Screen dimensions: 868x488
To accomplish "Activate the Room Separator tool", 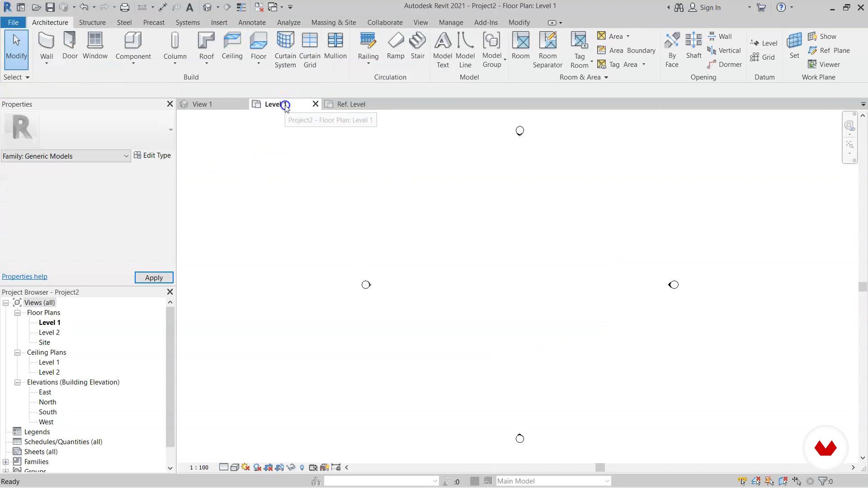I will [x=547, y=50].
